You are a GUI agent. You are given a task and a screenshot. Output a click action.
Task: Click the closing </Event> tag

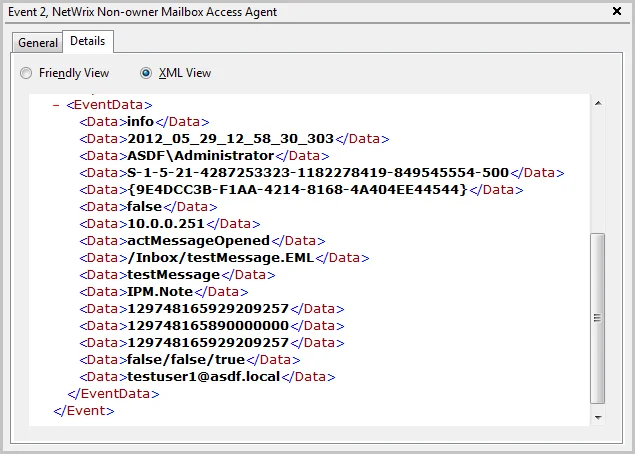pos(84,411)
